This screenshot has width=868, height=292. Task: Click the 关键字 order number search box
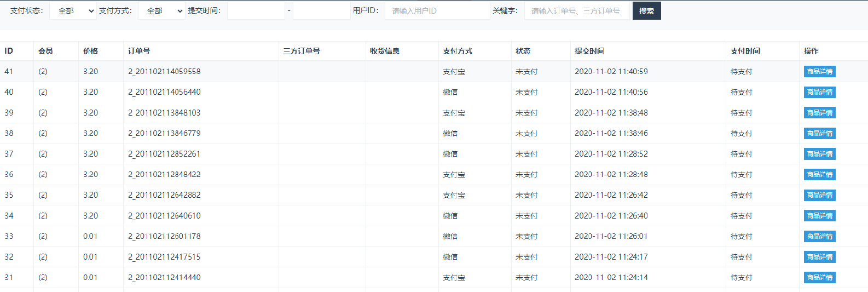tap(576, 11)
